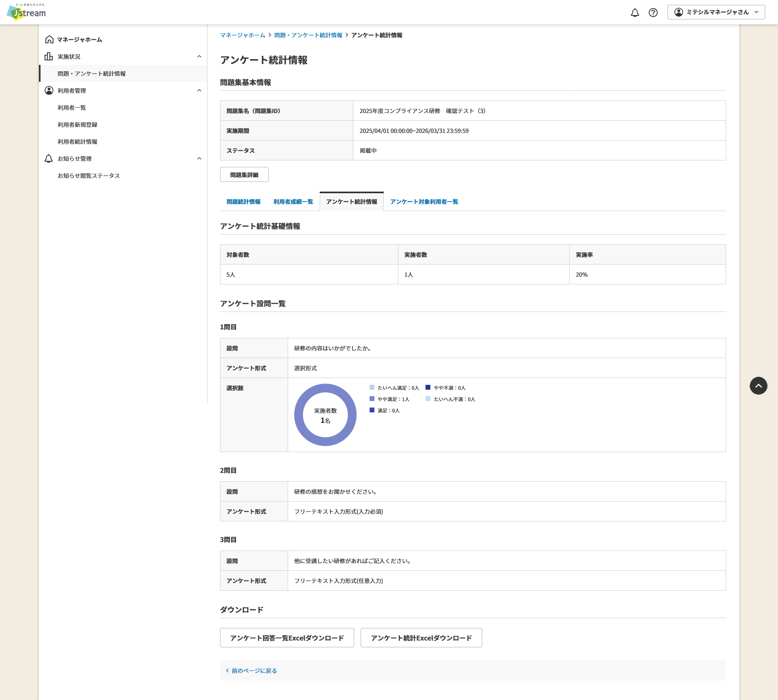Click the 利用者管理 person icon

point(49,90)
